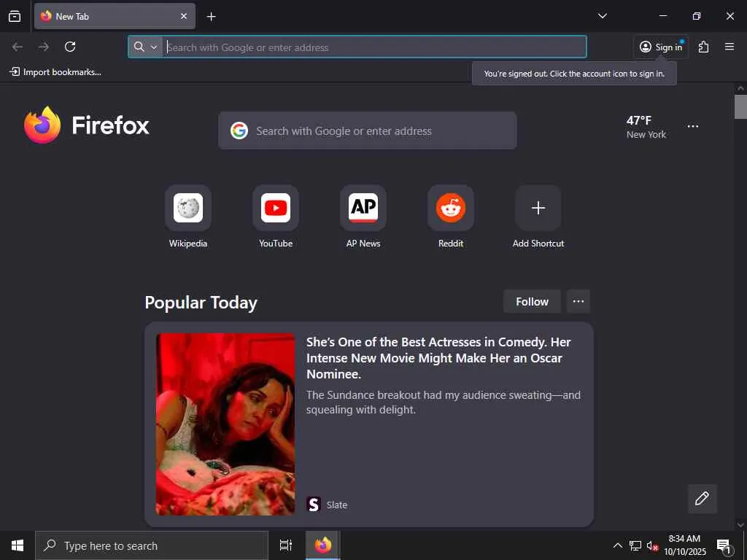The height and width of the screenshot is (560, 747).
Task: Click the Firefox logo on new tab page
Action: pos(87,125)
